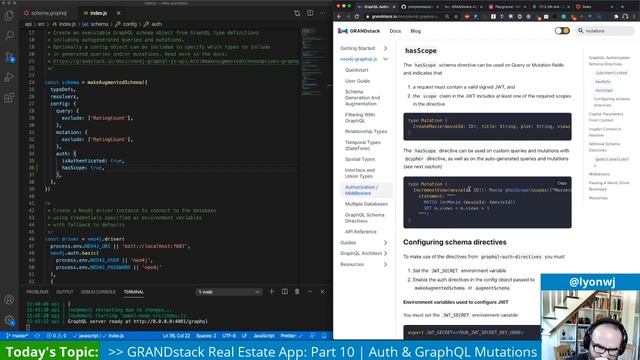This screenshot has width=640, height=360.
Task: Open API Reference sidebar link
Action: tap(360, 231)
